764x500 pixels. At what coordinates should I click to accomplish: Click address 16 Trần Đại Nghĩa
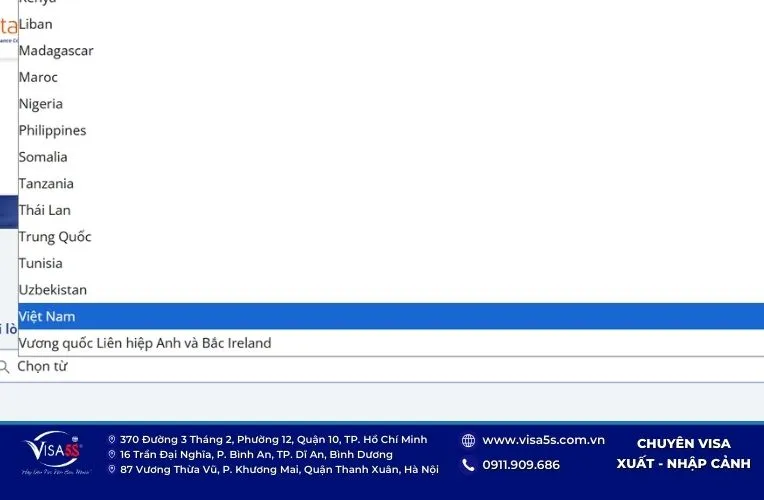256,455
